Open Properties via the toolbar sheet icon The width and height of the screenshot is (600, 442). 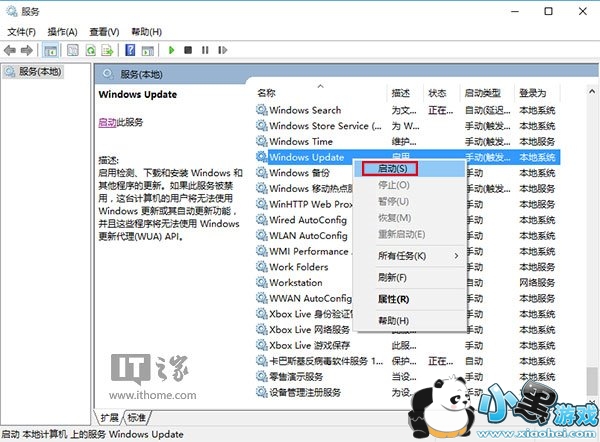click(73, 50)
